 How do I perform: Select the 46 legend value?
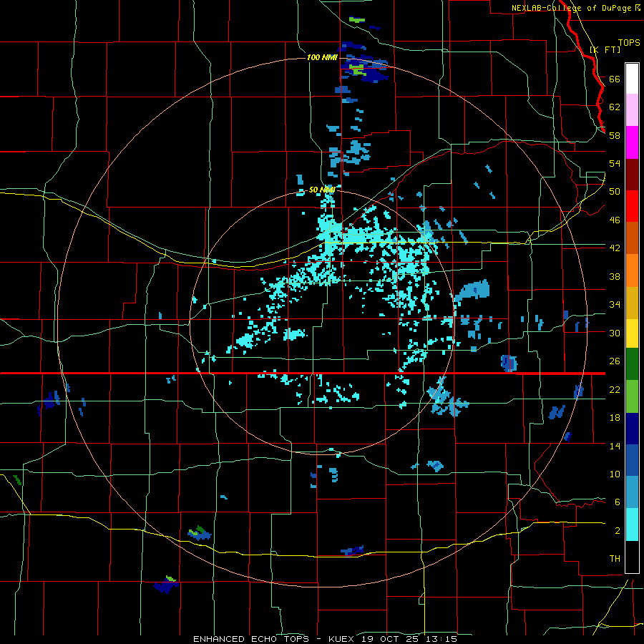(615, 220)
